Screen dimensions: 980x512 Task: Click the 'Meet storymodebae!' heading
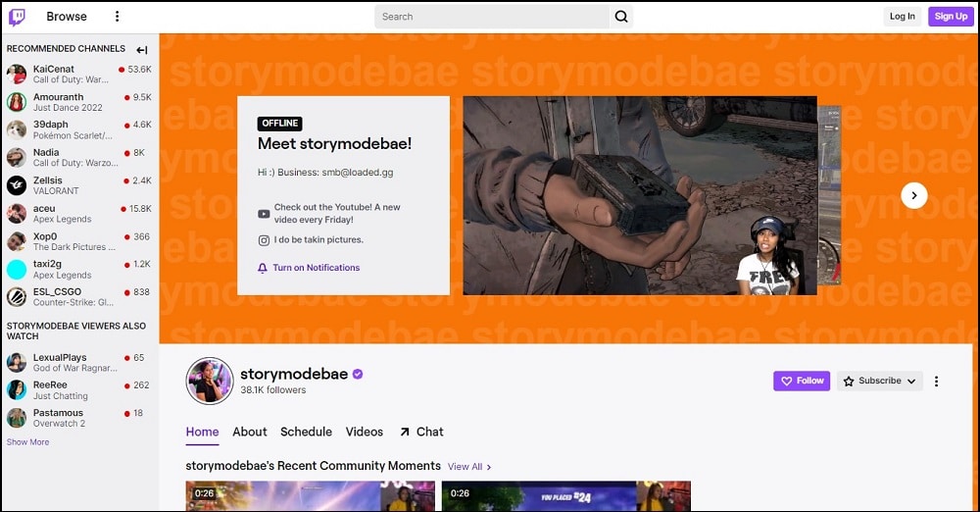coord(334,143)
